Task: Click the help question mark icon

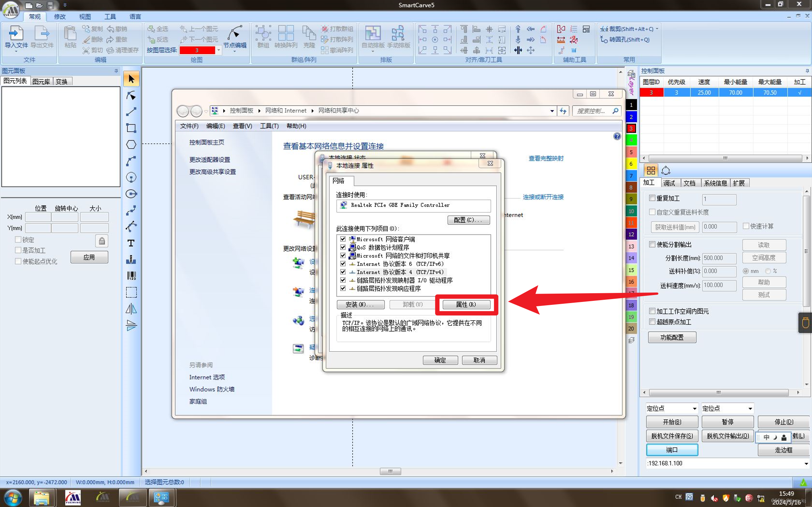Action: pyautogui.click(x=617, y=136)
